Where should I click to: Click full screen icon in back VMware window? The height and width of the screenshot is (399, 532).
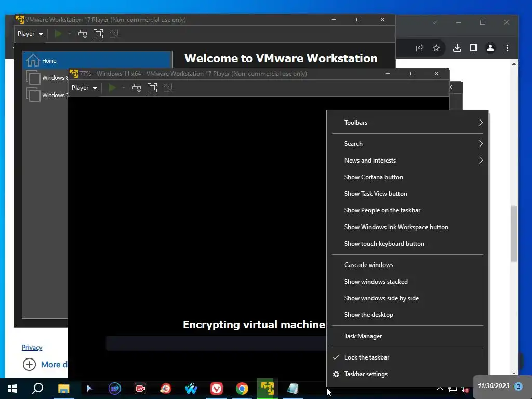[x=98, y=34]
